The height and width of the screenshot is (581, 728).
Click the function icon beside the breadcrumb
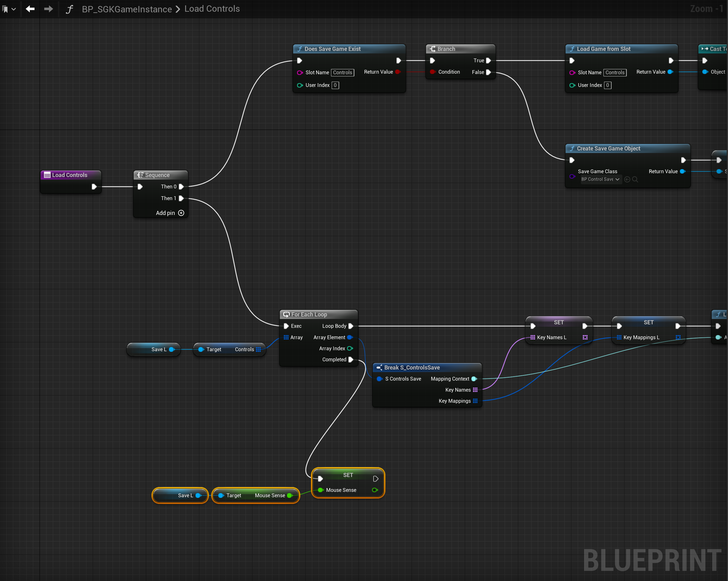[x=70, y=9]
